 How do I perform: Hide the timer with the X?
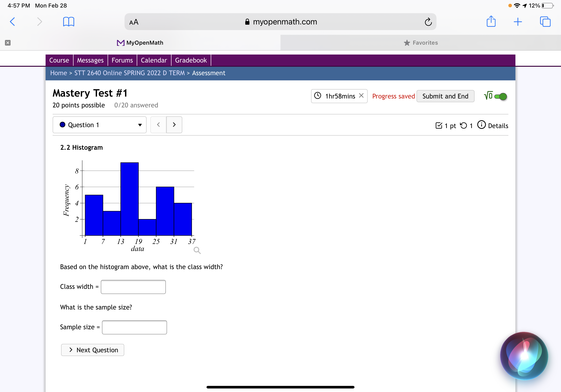(361, 96)
